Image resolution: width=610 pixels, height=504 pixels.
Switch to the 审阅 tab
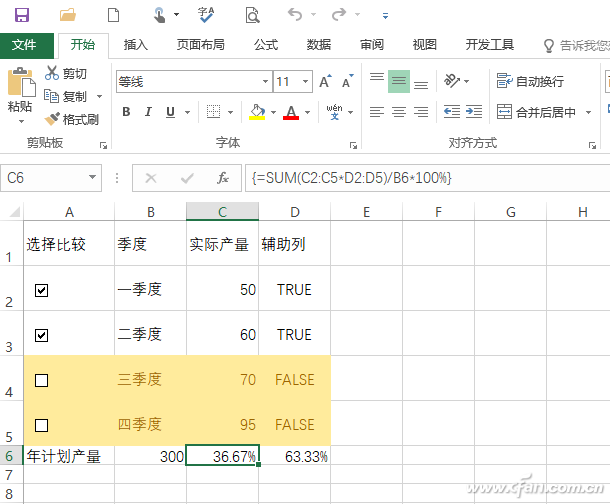click(x=372, y=45)
